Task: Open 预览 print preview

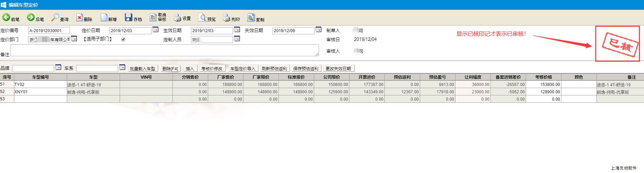Action: pos(202,17)
